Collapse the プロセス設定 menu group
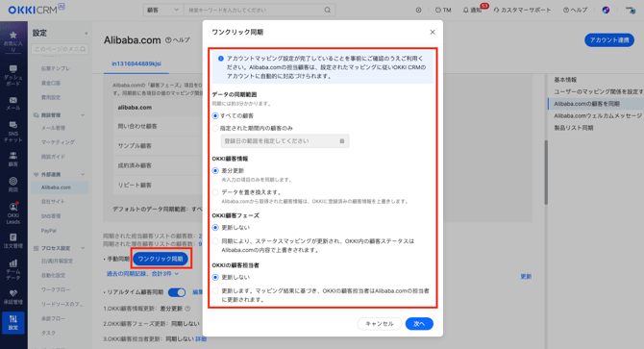 click(83, 248)
